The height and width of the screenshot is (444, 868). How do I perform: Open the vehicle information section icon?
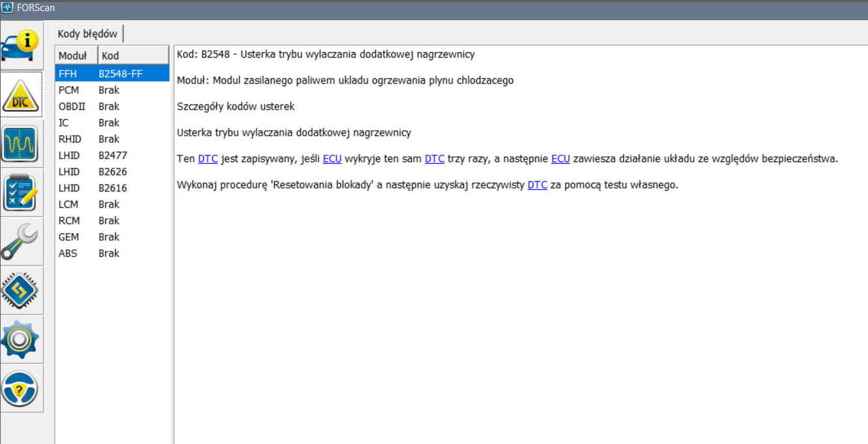(22, 46)
